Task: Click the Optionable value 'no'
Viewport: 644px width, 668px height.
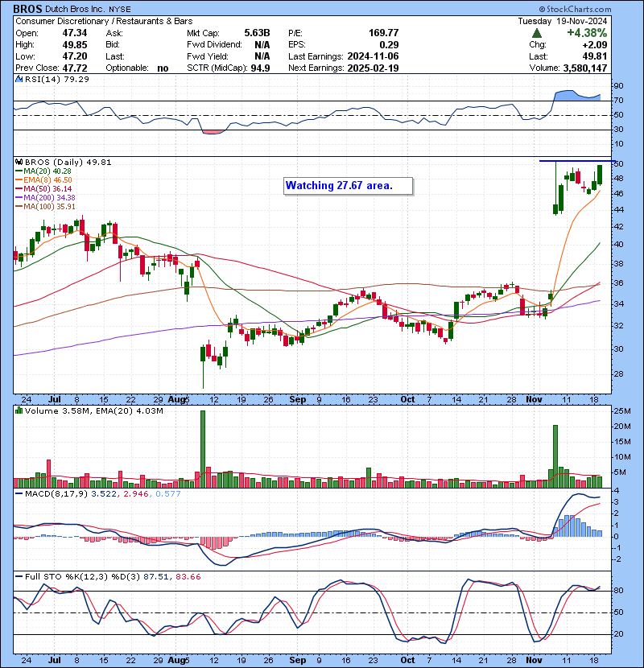Action: coord(163,68)
